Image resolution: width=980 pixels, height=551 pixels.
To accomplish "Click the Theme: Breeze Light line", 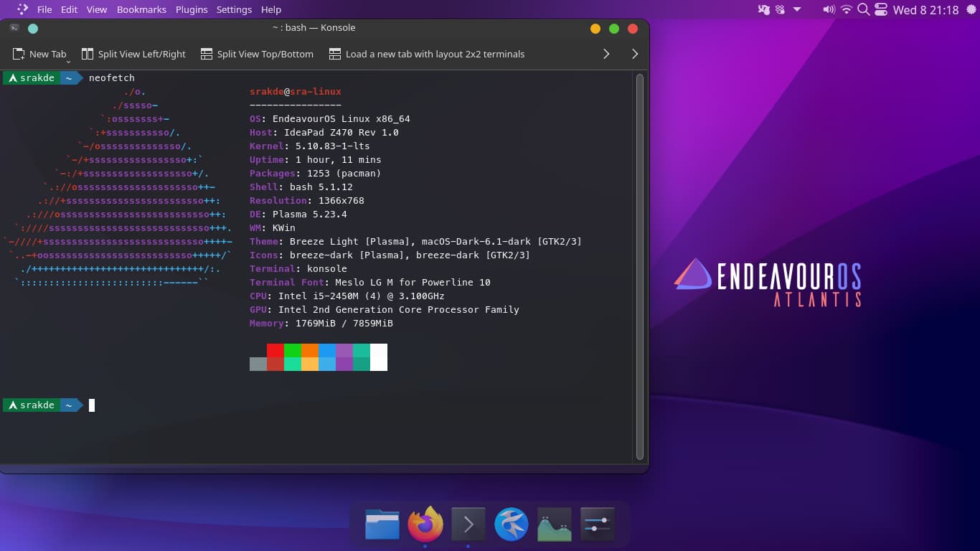I will coord(416,241).
